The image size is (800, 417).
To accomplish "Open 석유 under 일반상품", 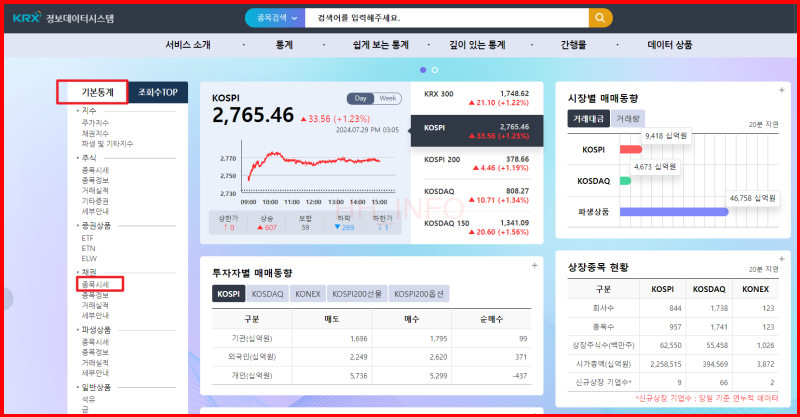I will click(x=89, y=400).
